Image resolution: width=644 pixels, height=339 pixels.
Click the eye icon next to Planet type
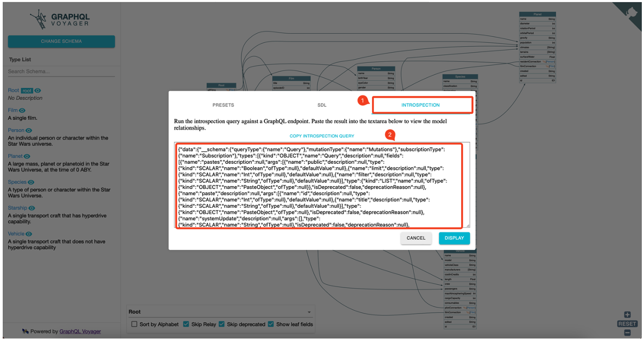26,156
